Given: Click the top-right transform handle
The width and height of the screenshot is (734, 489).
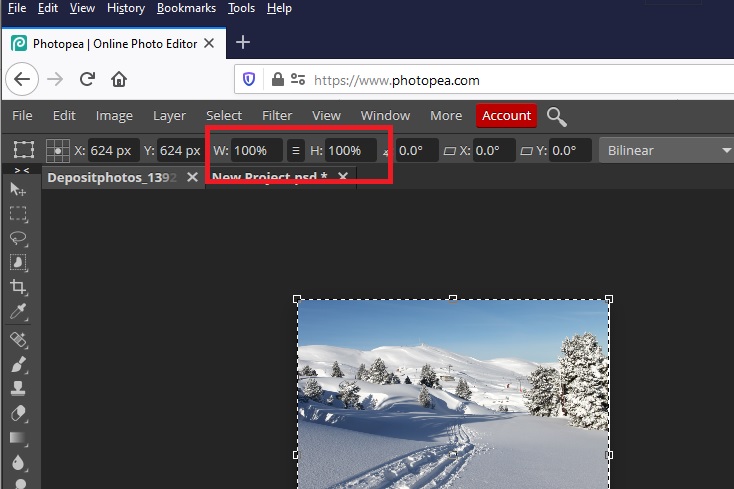Looking at the screenshot, I should 609,299.
